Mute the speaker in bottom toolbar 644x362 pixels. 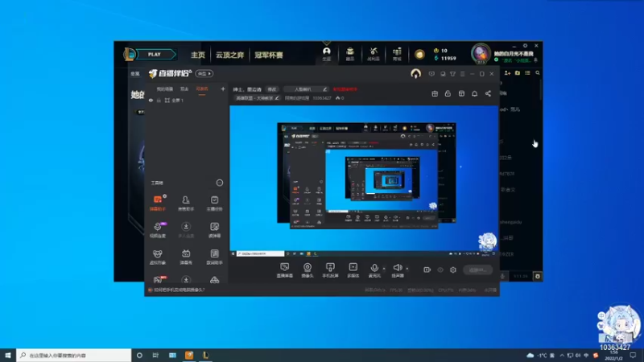(x=397, y=269)
